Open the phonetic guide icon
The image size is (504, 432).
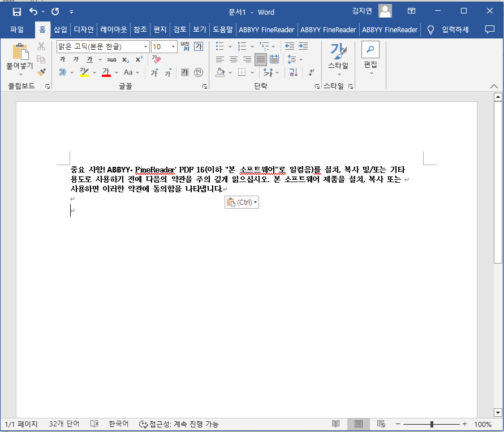[x=185, y=46]
